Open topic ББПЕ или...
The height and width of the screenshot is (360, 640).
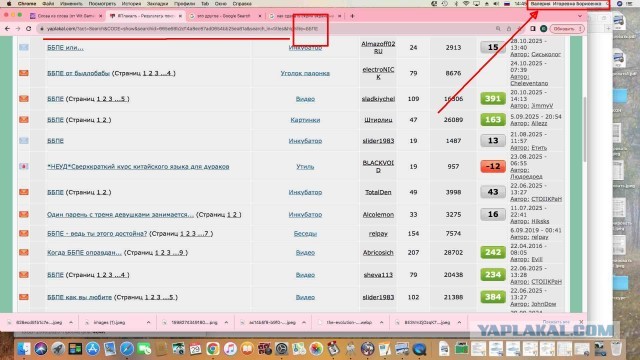coord(65,48)
